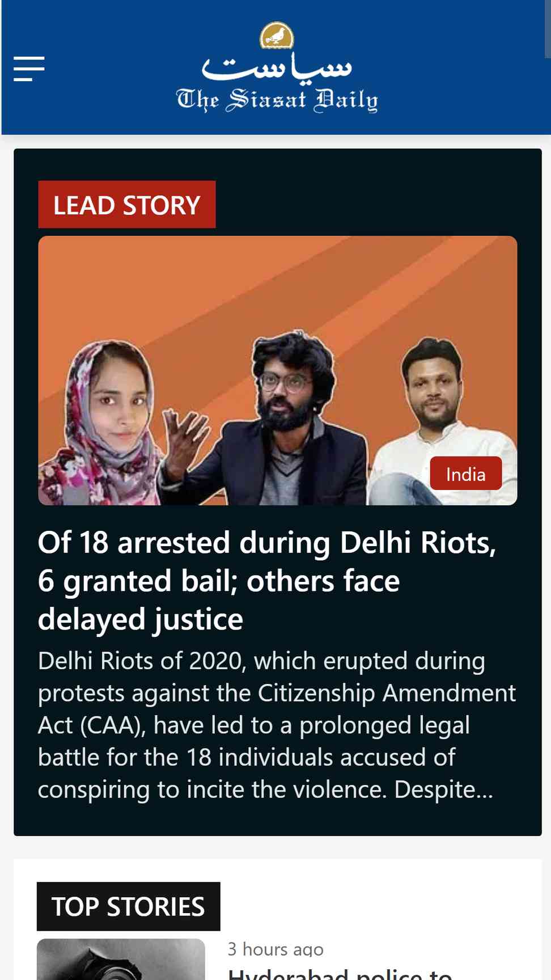Click the Delhi Riots summary paragraph
The image size is (551, 980).
point(277,725)
